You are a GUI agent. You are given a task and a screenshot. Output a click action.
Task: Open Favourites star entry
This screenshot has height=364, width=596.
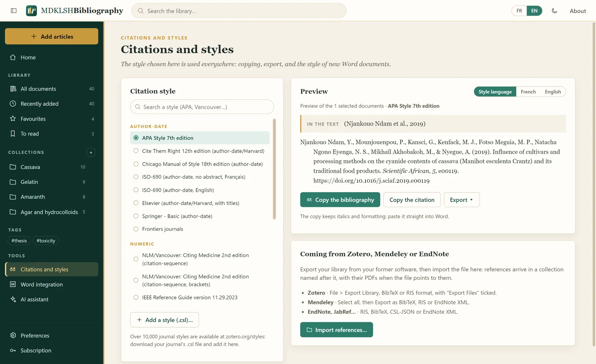pos(51,119)
